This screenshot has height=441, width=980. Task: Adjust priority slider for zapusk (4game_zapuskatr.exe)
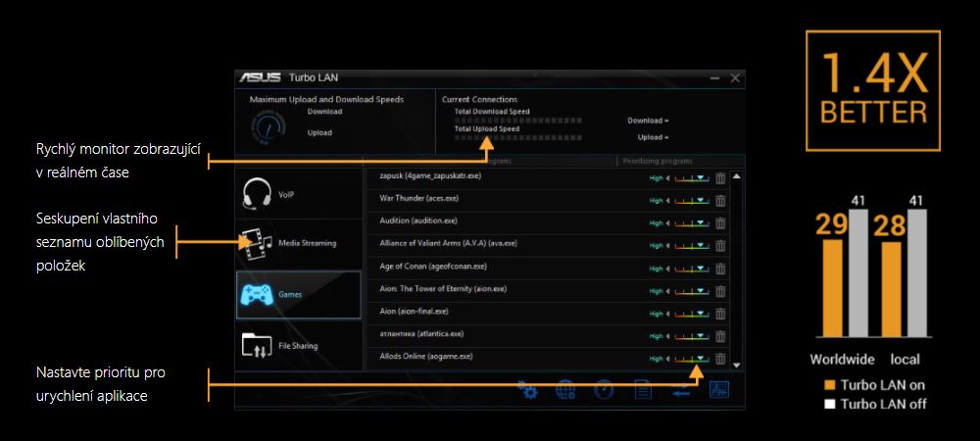pos(691,178)
